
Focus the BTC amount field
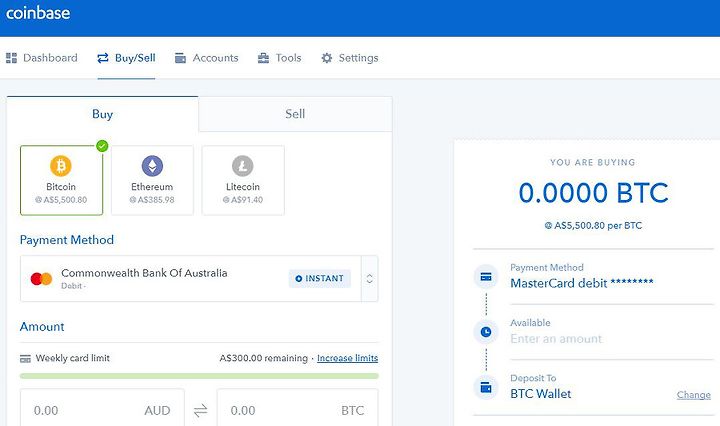point(298,410)
